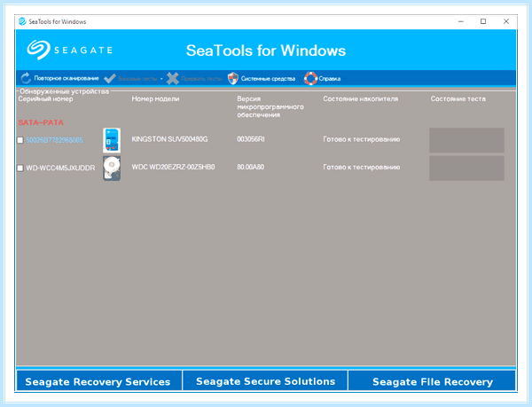
Task: Select the serial text WD-WCC4M5JXUDDR
Action: [60, 168]
